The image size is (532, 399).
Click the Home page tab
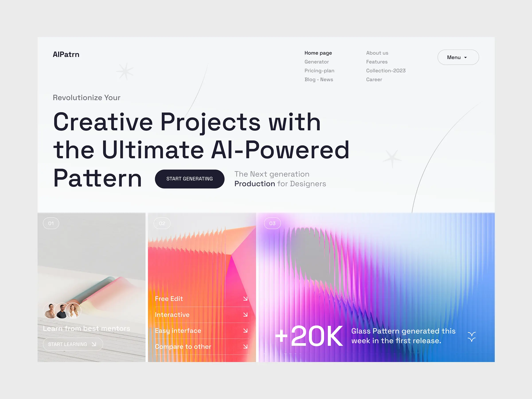(x=318, y=52)
